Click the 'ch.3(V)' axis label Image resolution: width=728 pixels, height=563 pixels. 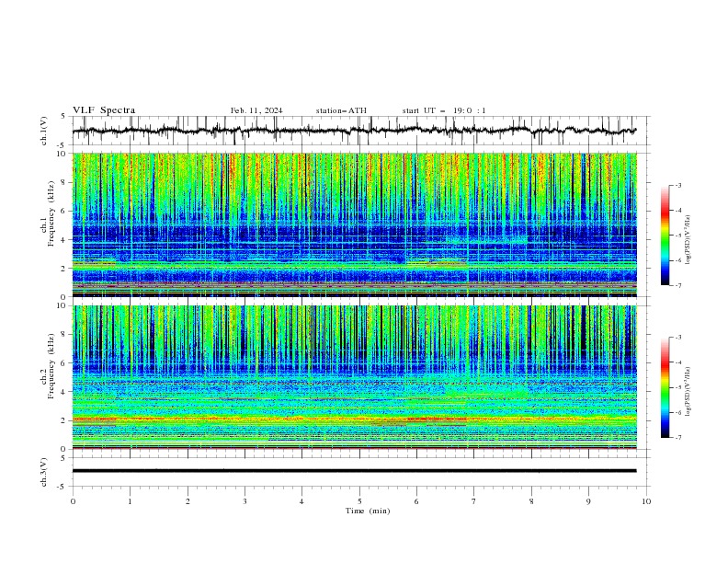(44, 472)
